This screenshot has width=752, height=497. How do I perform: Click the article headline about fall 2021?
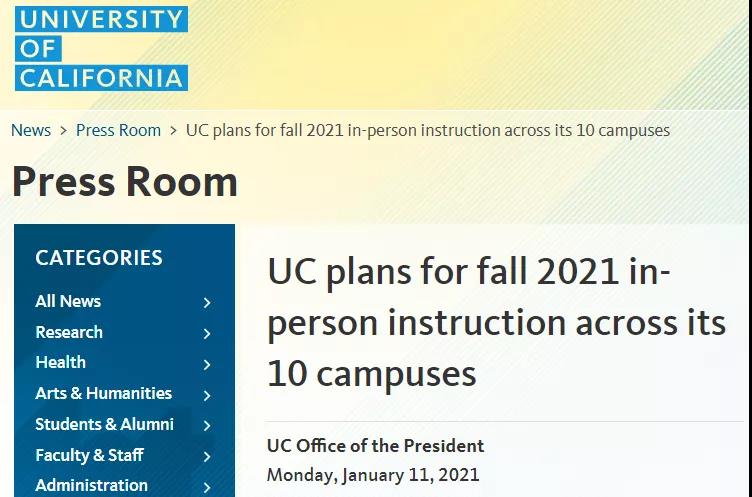pyautogui.click(x=497, y=323)
